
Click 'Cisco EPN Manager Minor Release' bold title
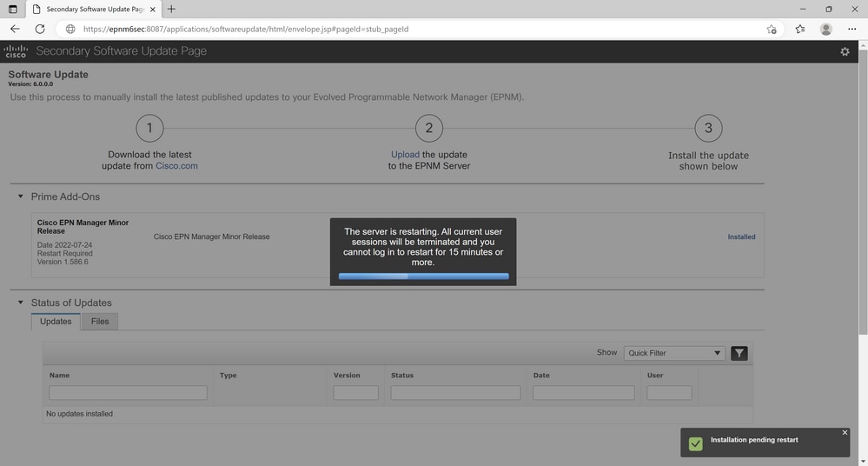point(83,227)
